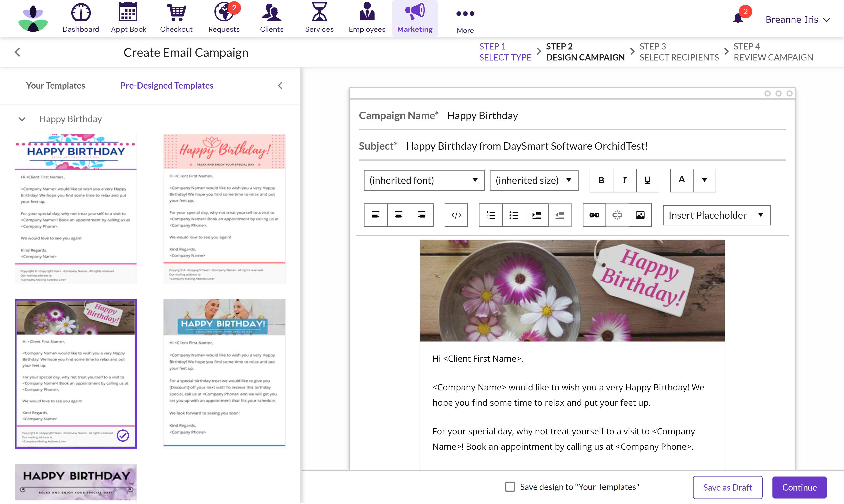Switch to the Your Templates tab
The image size is (844, 504).
tap(55, 86)
